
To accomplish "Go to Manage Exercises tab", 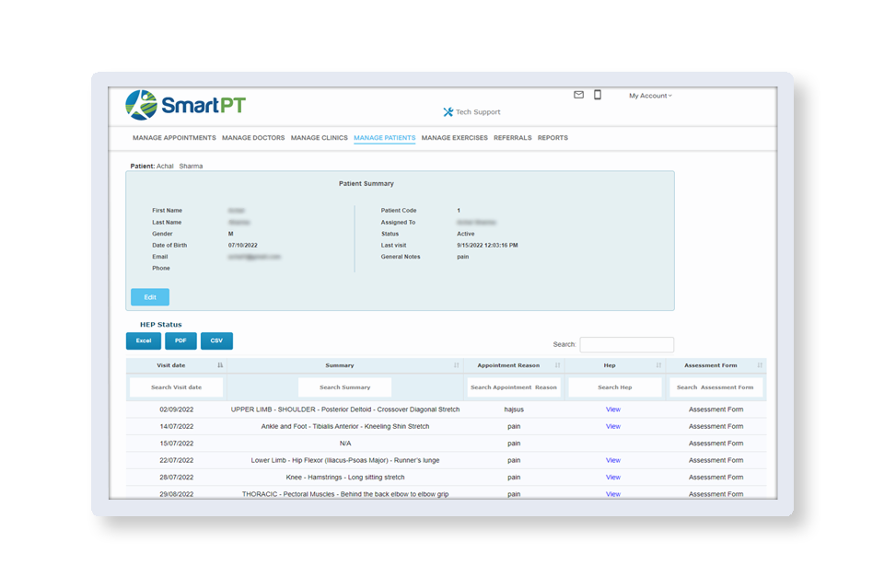I will pyautogui.click(x=454, y=138).
